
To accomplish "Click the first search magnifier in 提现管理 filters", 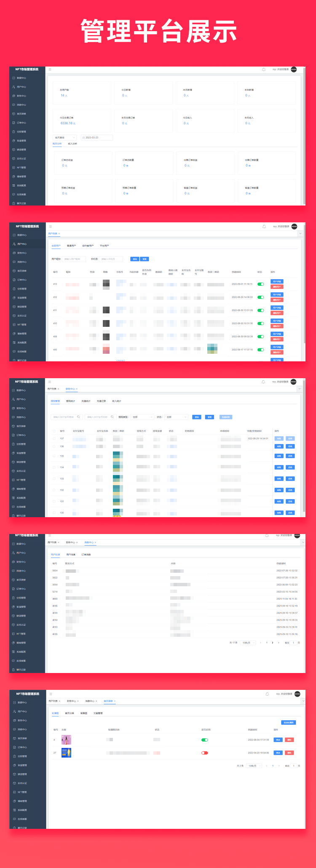I will point(78,417).
